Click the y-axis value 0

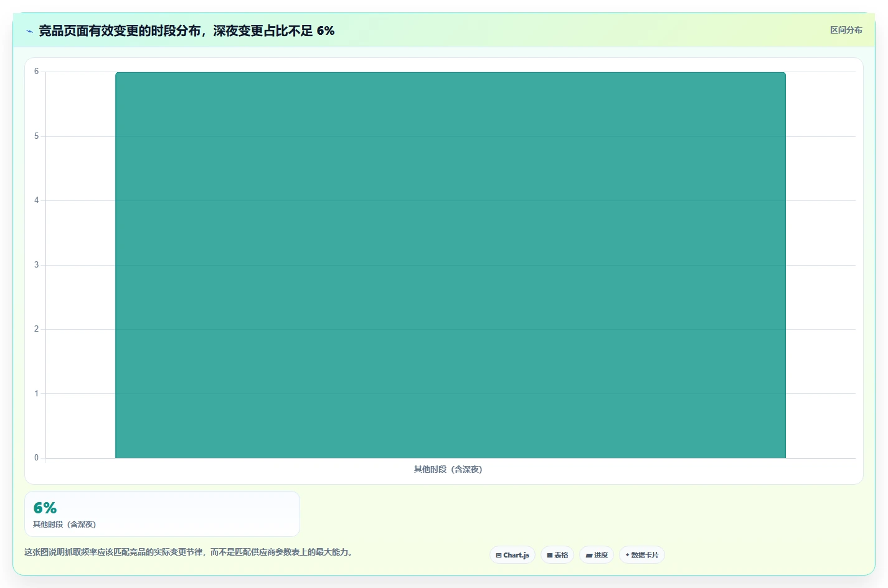(36, 458)
